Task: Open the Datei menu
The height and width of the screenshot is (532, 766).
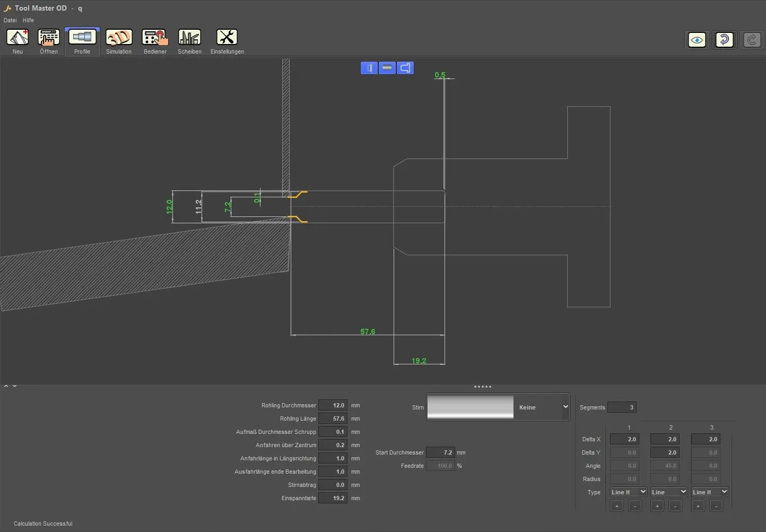Action: coord(10,20)
